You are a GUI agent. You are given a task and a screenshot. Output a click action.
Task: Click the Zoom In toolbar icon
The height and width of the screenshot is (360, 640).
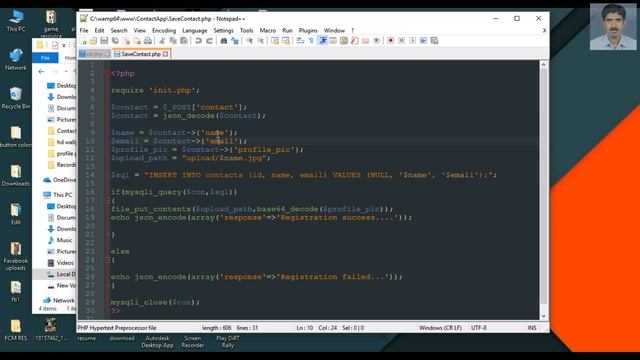[249, 41]
